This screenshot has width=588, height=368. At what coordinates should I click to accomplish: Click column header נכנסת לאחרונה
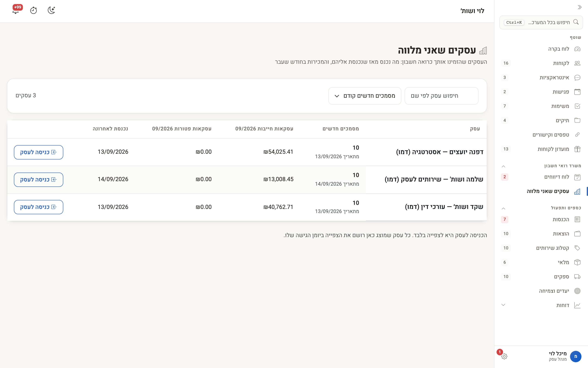coord(110,129)
